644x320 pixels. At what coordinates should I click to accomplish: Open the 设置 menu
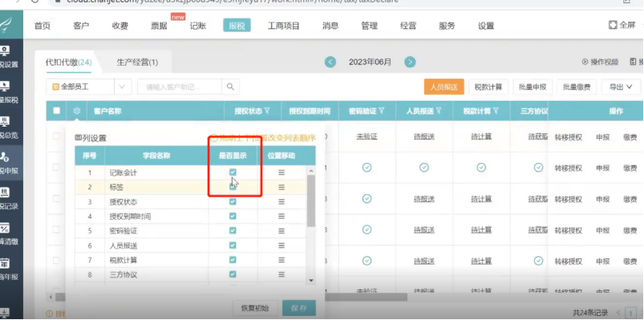coord(486,26)
